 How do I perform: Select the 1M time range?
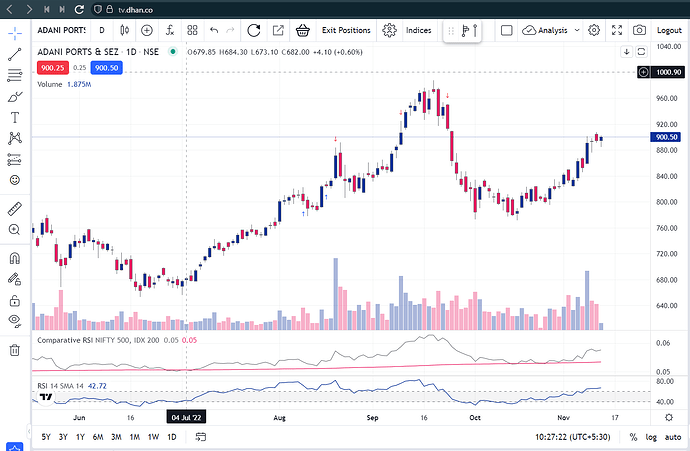click(x=135, y=437)
